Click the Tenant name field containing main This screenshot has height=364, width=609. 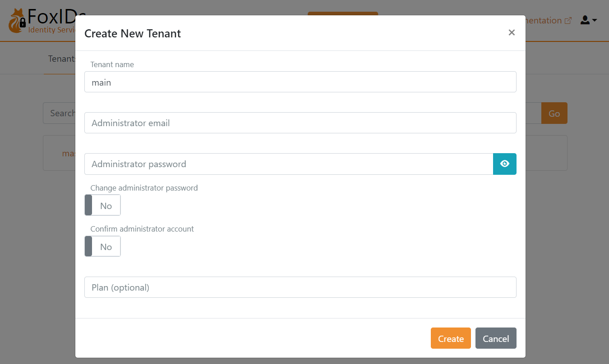[300, 82]
